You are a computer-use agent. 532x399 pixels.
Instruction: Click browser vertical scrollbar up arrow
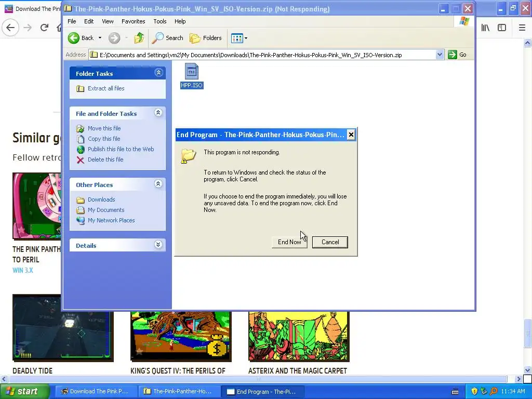point(528,43)
